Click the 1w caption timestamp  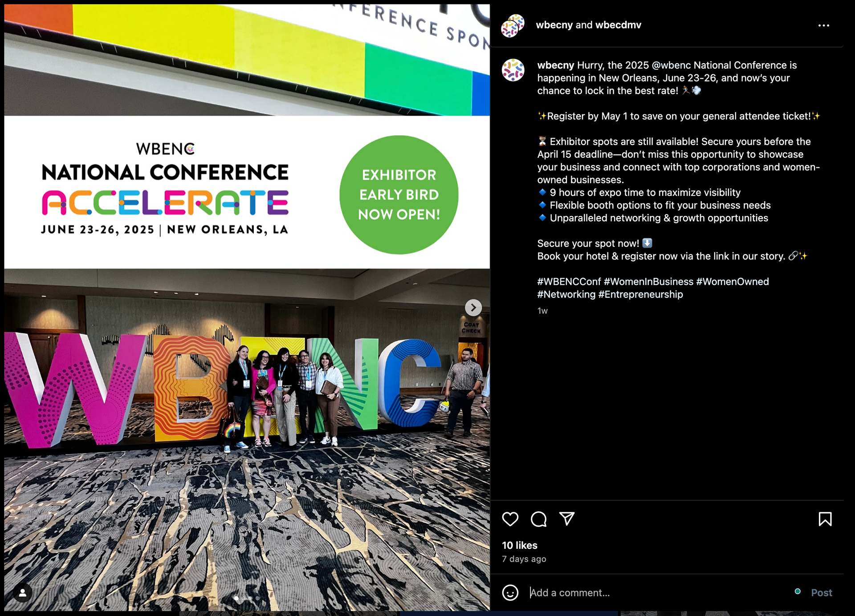click(542, 311)
